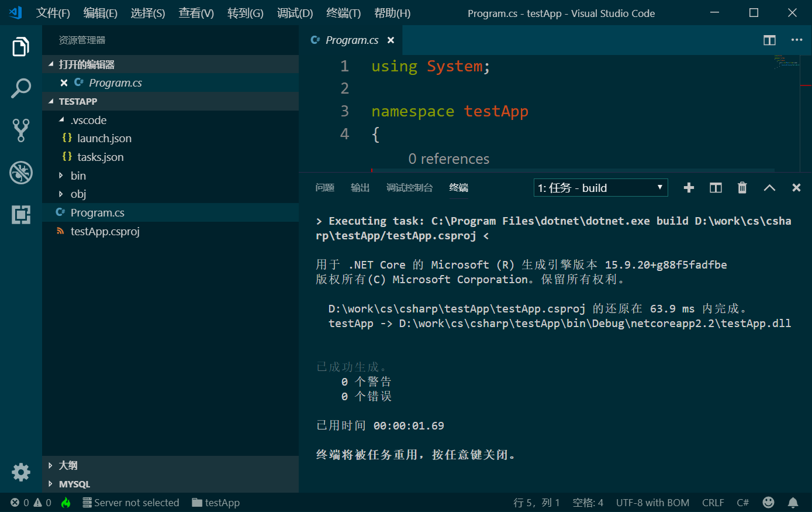Open launch.json in the file tree
812x512 pixels.
click(x=104, y=139)
